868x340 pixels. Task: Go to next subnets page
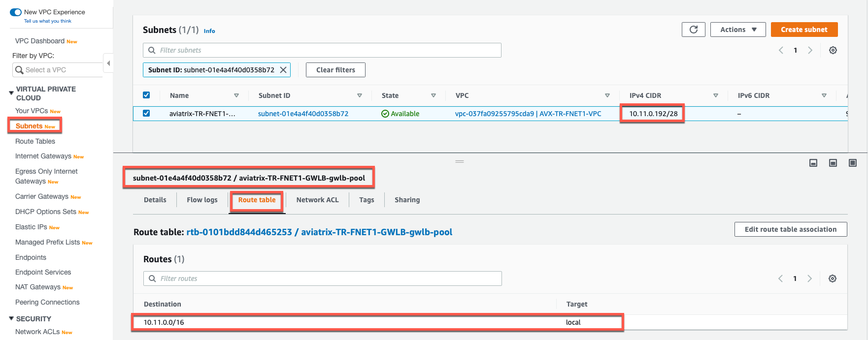tap(810, 50)
